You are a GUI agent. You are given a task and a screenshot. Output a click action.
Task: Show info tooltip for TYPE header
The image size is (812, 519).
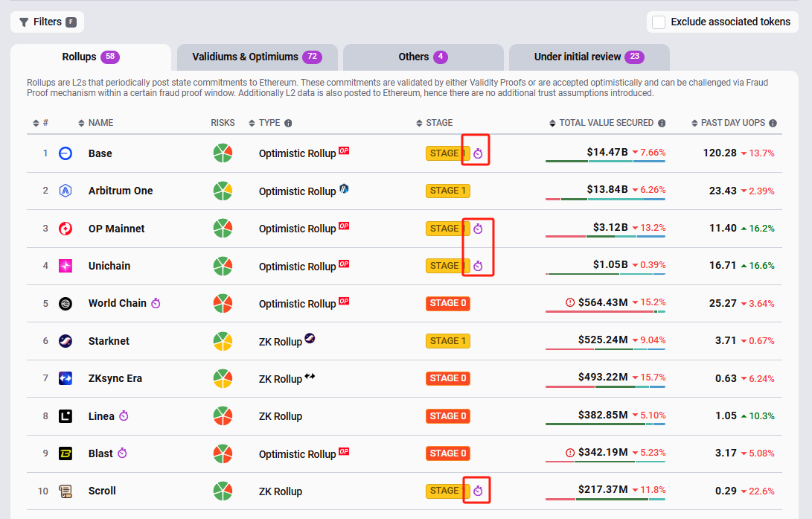(289, 124)
